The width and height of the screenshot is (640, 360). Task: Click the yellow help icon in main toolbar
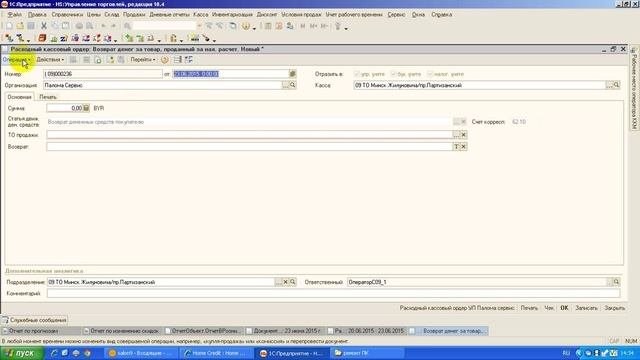tap(246, 26)
